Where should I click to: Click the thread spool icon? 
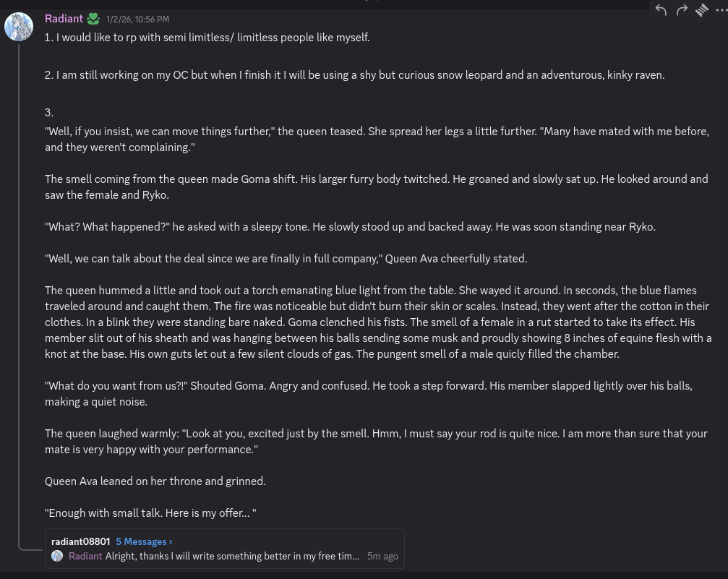(x=701, y=10)
